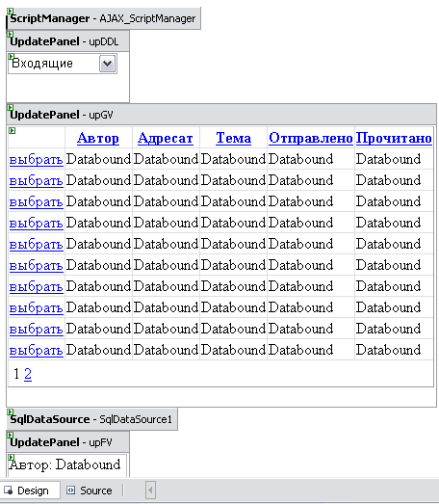Click the smart tag glyph on upDDL panel

(11, 34)
